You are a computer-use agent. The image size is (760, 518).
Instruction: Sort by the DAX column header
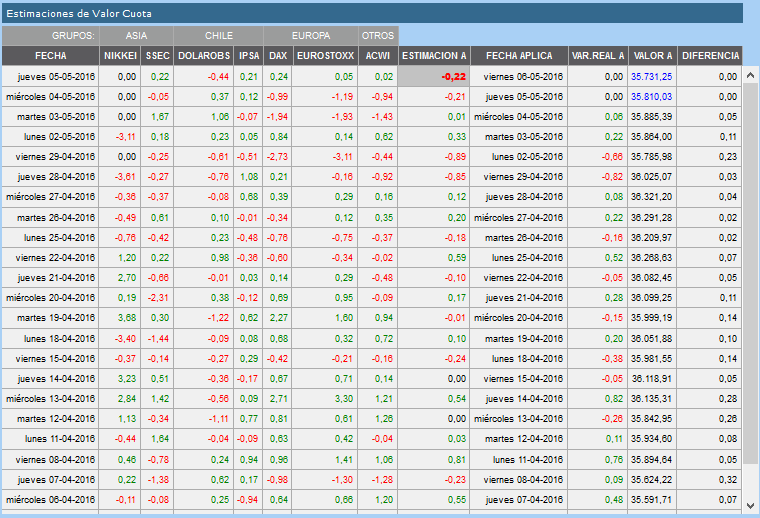pyautogui.click(x=278, y=56)
